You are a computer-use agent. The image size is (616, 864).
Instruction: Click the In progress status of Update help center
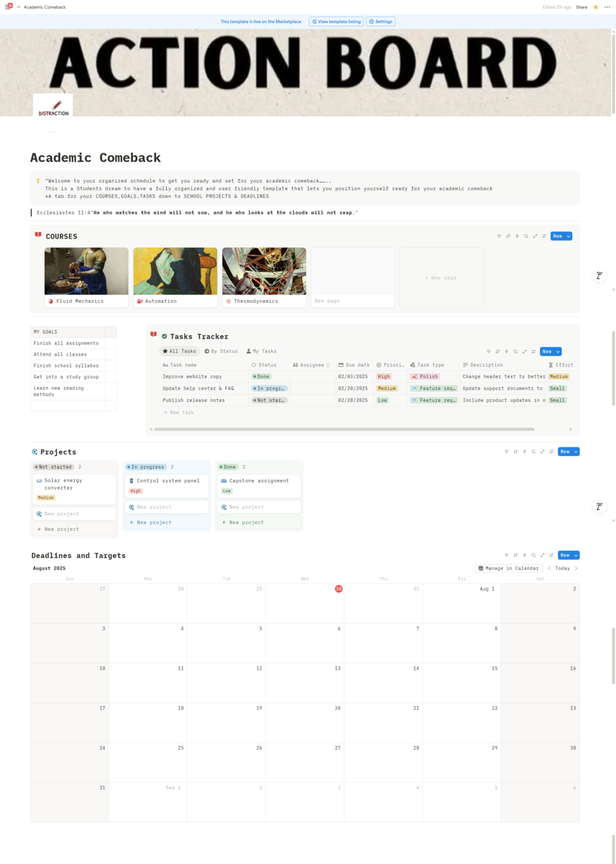tap(269, 388)
